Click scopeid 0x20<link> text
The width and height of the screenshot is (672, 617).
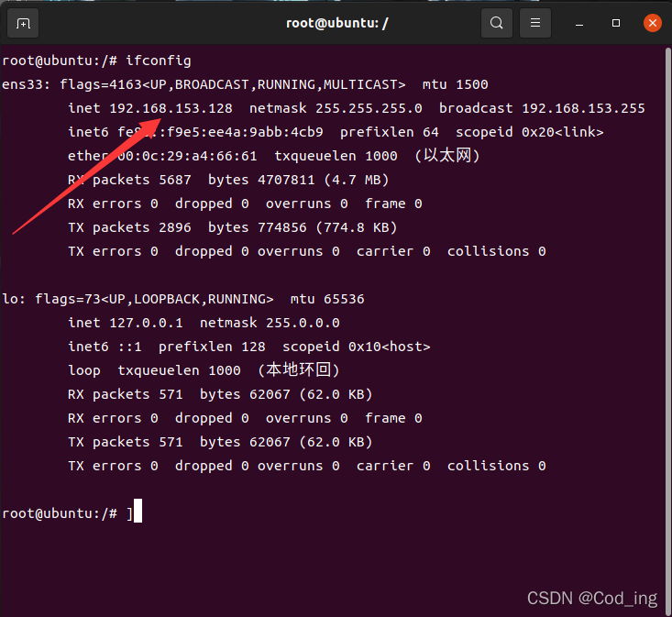529,132
